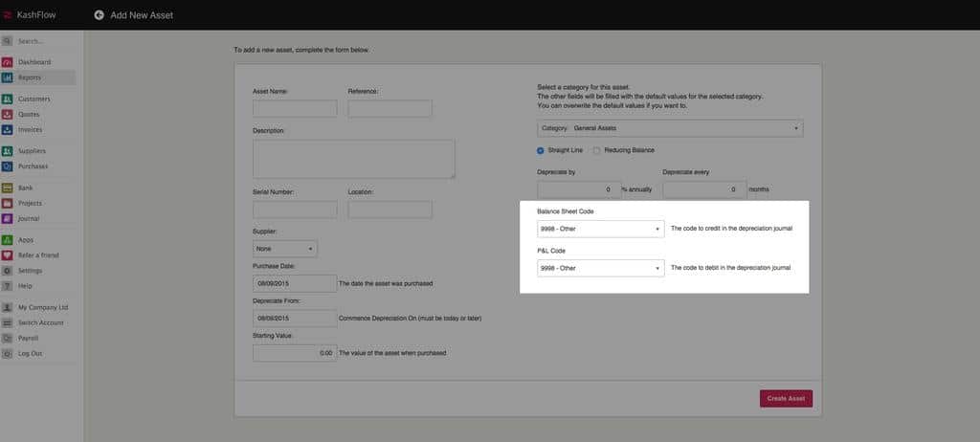980x442 pixels.
Task: Enable the Reducing Balance option
Action: [597, 150]
